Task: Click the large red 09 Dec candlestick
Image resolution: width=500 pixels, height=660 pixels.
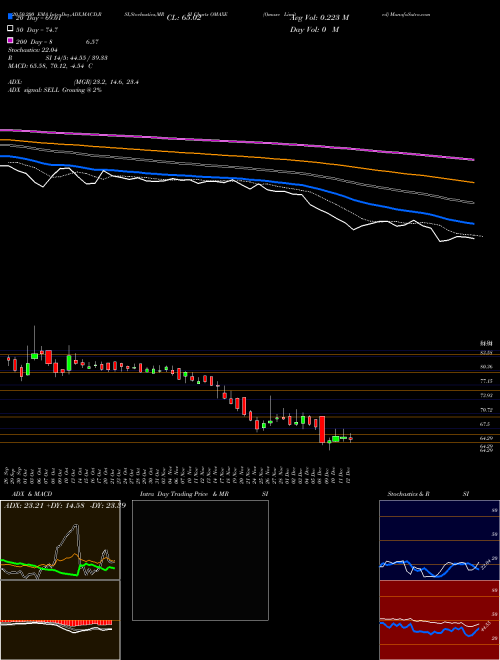Action: (322, 429)
